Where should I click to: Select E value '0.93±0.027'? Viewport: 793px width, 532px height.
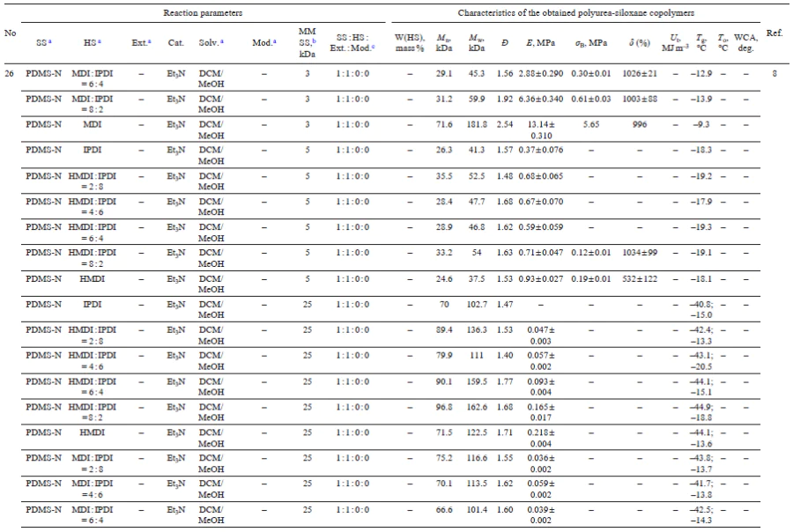tap(541, 279)
